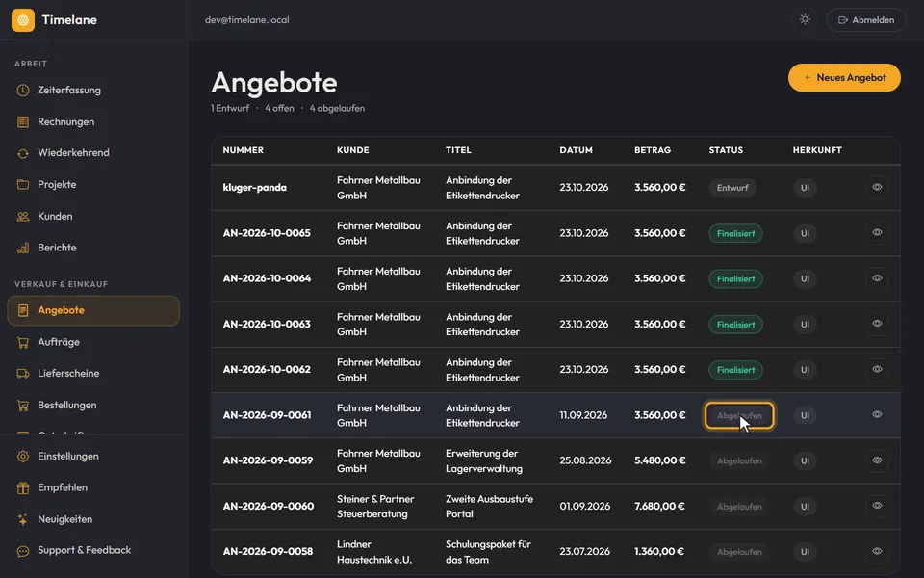Toggle light theme with the sun icon

pyautogui.click(x=805, y=19)
